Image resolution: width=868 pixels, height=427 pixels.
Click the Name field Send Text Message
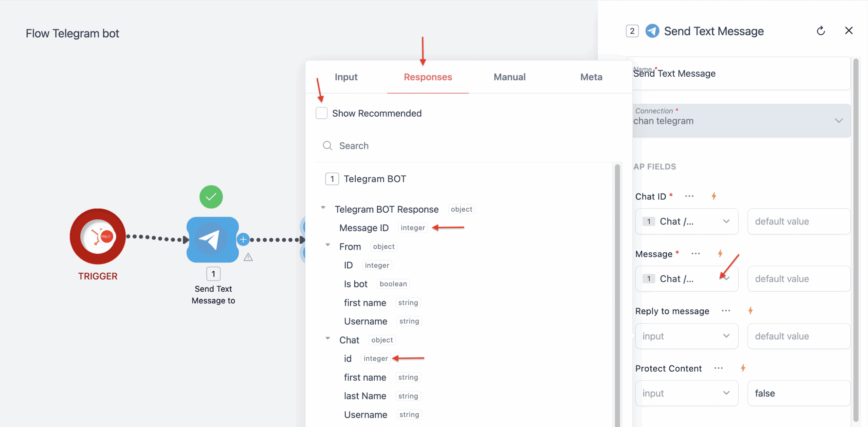point(741,74)
